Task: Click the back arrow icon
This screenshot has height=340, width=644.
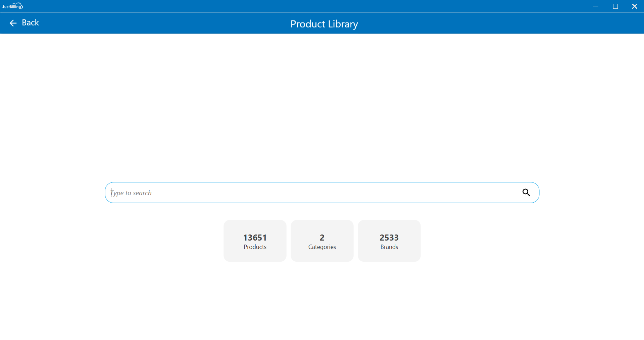Action: point(13,23)
